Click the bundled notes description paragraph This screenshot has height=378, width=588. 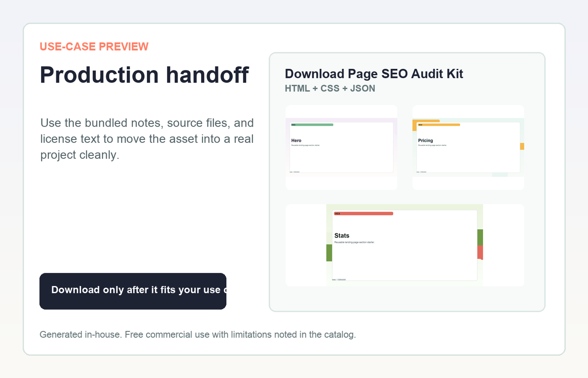[147, 139]
